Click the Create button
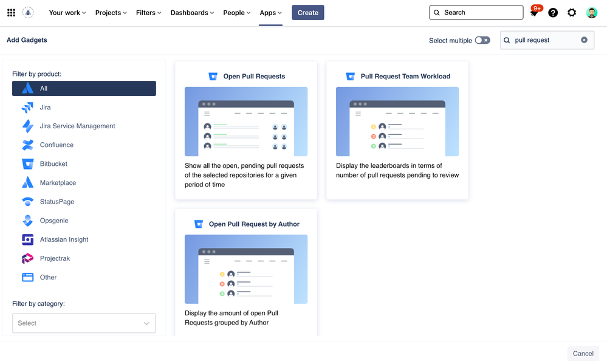 tap(308, 13)
